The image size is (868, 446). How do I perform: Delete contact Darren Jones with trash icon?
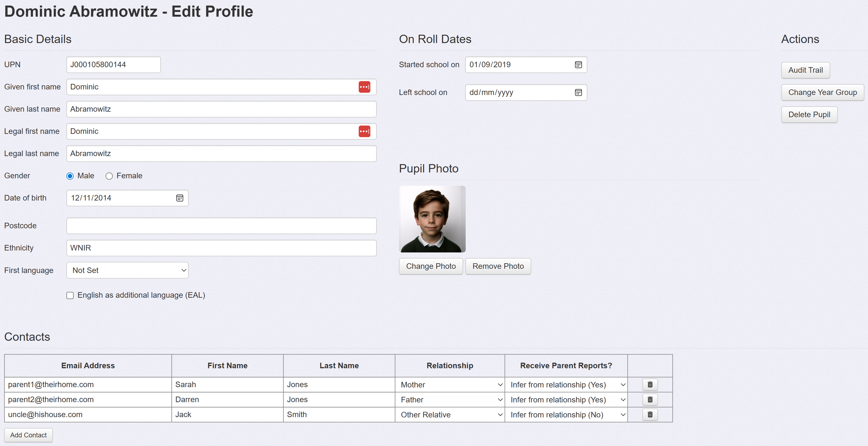coord(650,400)
